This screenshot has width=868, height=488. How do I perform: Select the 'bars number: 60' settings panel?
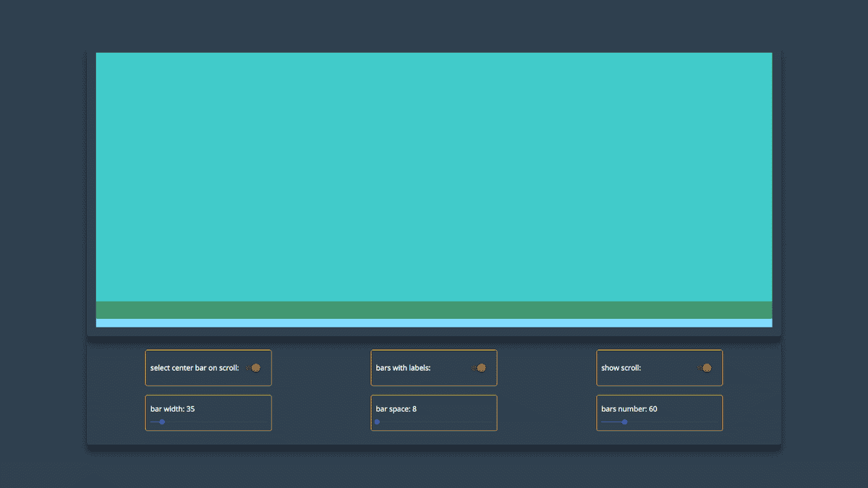click(x=659, y=413)
